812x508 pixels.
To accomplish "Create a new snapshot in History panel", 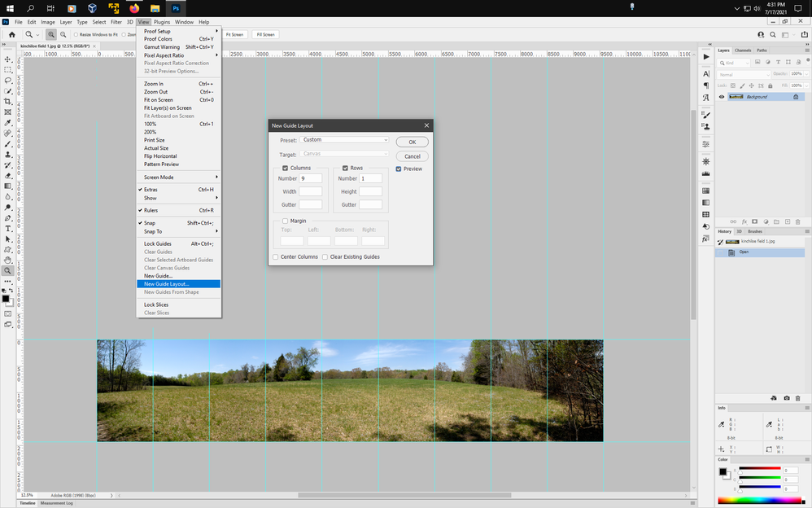I will (786, 398).
